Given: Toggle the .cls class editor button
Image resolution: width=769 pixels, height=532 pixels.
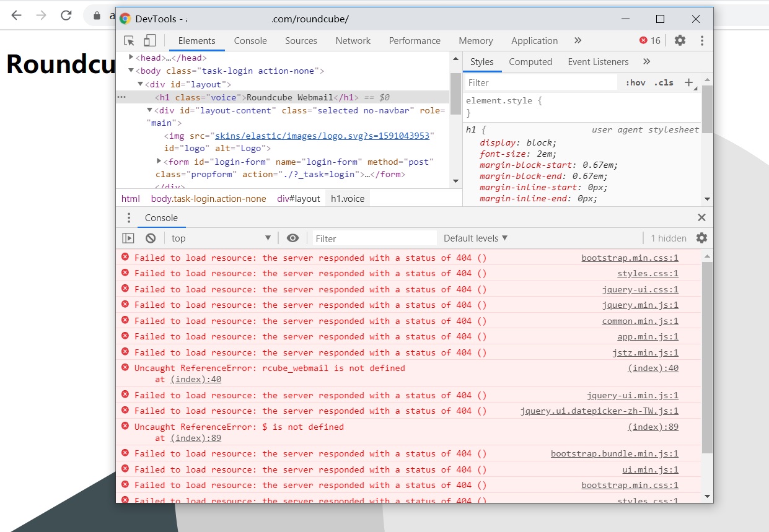Looking at the screenshot, I should click(664, 82).
